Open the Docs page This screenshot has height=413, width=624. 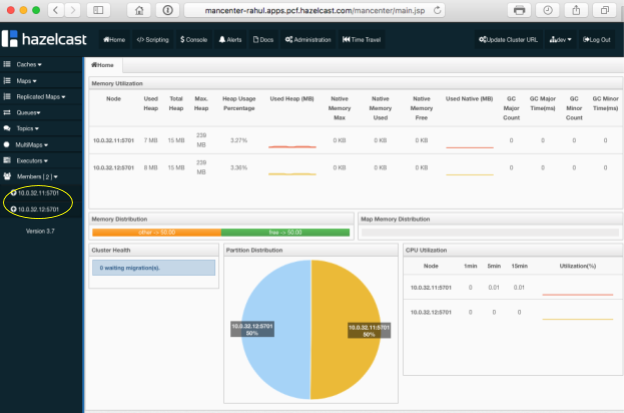263,40
